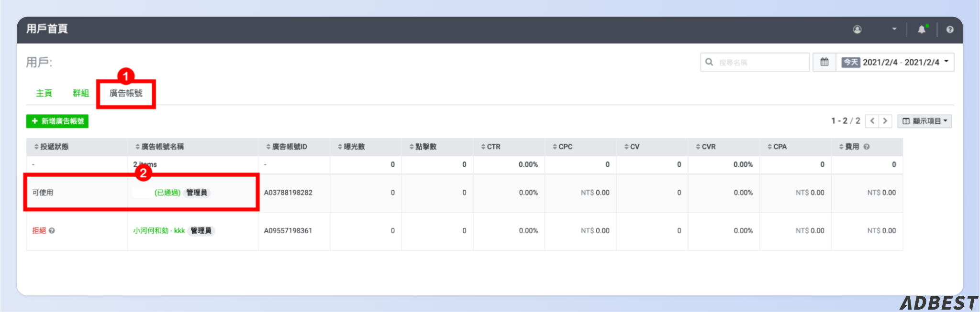Viewport: 980px width, 312px height.
Task: Sort by CPA column header
Action: [777, 147]
